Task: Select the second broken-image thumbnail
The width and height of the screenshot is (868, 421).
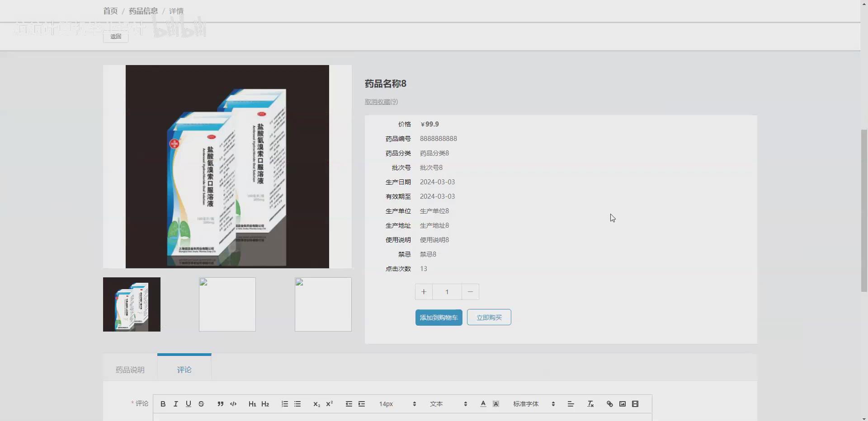Action: [x=227, y=304]
